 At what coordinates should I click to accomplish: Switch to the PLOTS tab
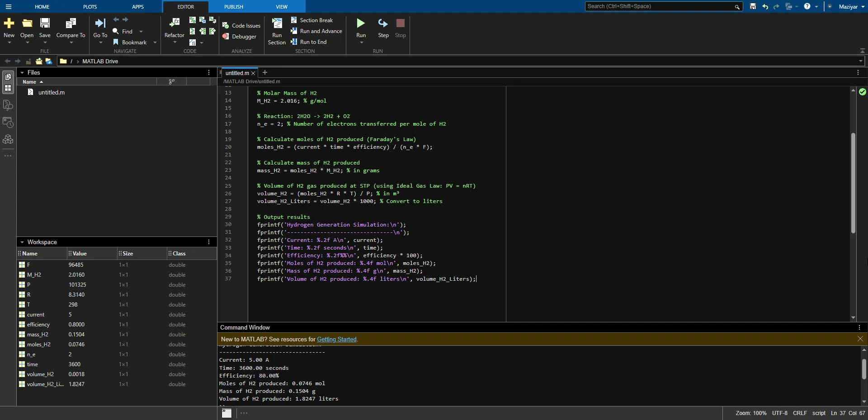coord(90,7)
